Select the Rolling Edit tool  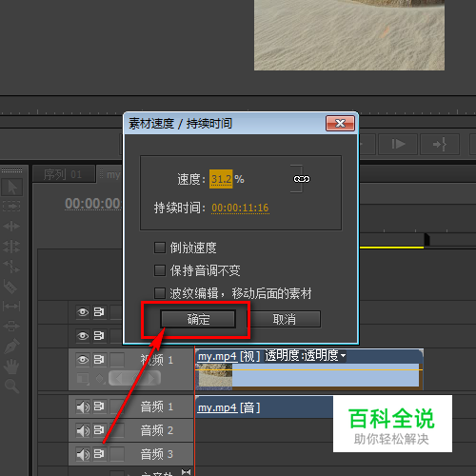click(11, 247)
